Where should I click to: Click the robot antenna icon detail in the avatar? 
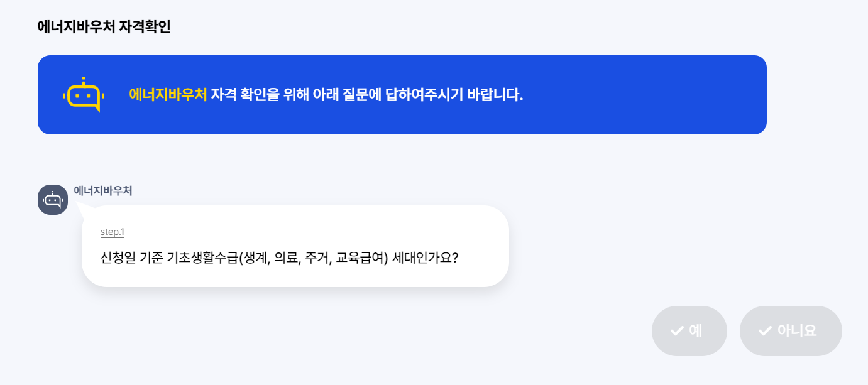click(x=53, y=193)
